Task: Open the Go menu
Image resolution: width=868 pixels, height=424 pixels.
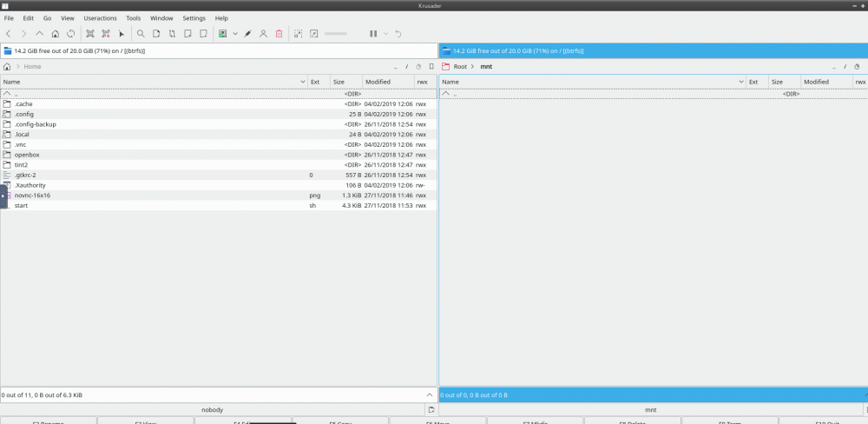Action: (x=48, y=18)
